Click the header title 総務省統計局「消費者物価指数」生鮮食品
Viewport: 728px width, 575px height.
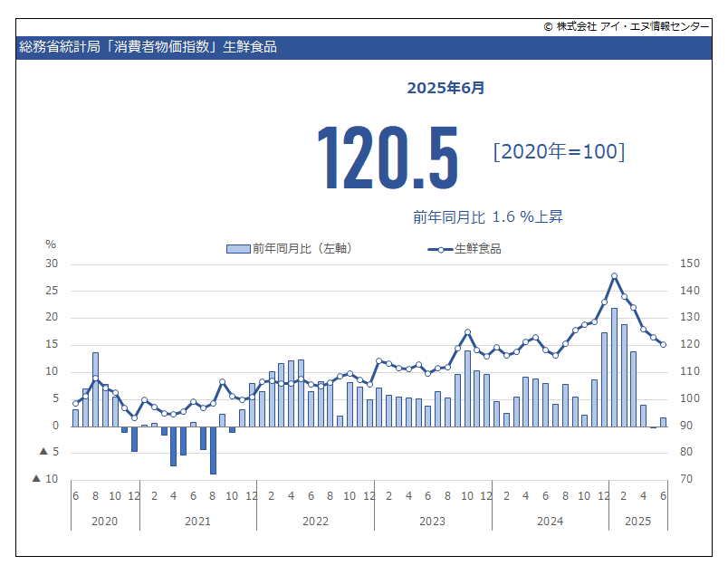coord(148,47)
